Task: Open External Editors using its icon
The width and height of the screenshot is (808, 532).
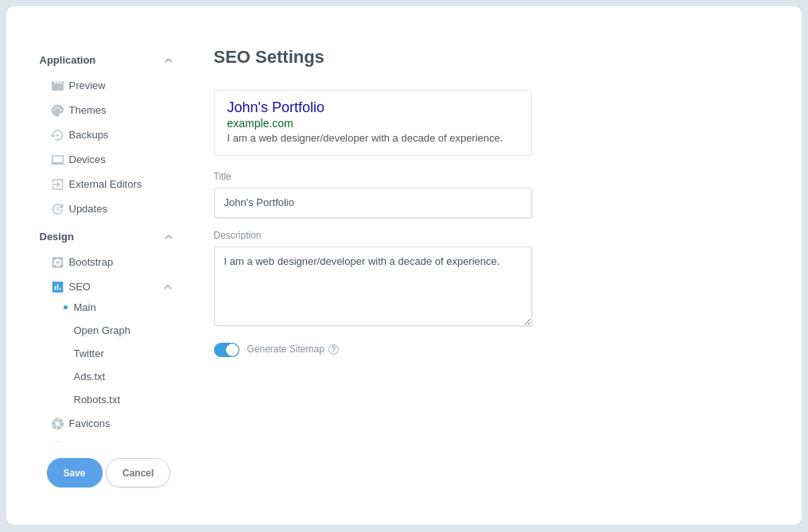Action: 57,184
